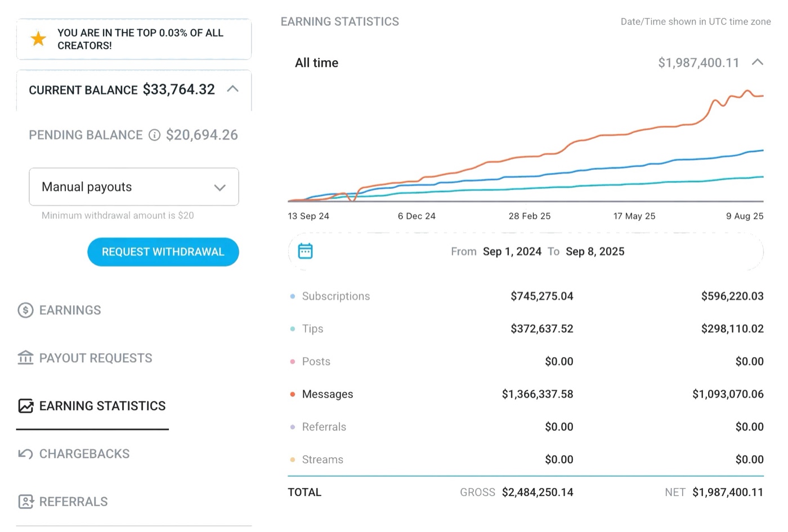Click the 6 Dec 24 axis label
Screen dimensions: 788x532
[417, 216]
